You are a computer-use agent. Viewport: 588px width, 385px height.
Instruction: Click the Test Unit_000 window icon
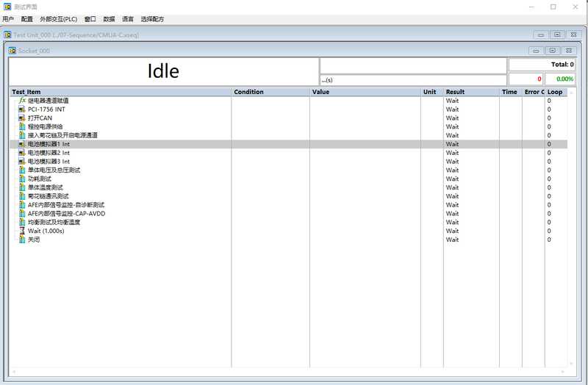(7, 35)
